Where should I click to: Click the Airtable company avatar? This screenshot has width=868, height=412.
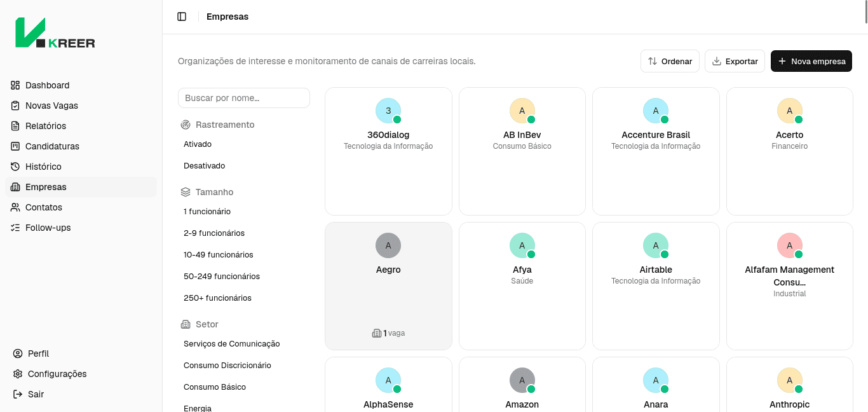(x=656, y=245)
